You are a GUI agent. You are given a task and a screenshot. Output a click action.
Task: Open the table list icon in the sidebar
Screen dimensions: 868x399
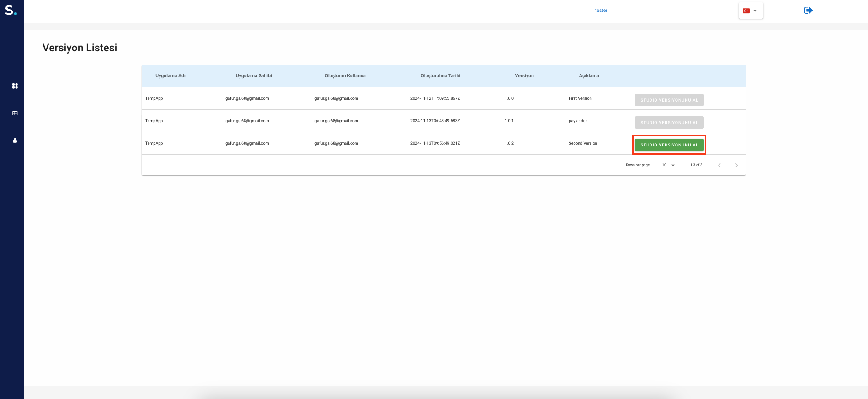click(x=15, y=113)
